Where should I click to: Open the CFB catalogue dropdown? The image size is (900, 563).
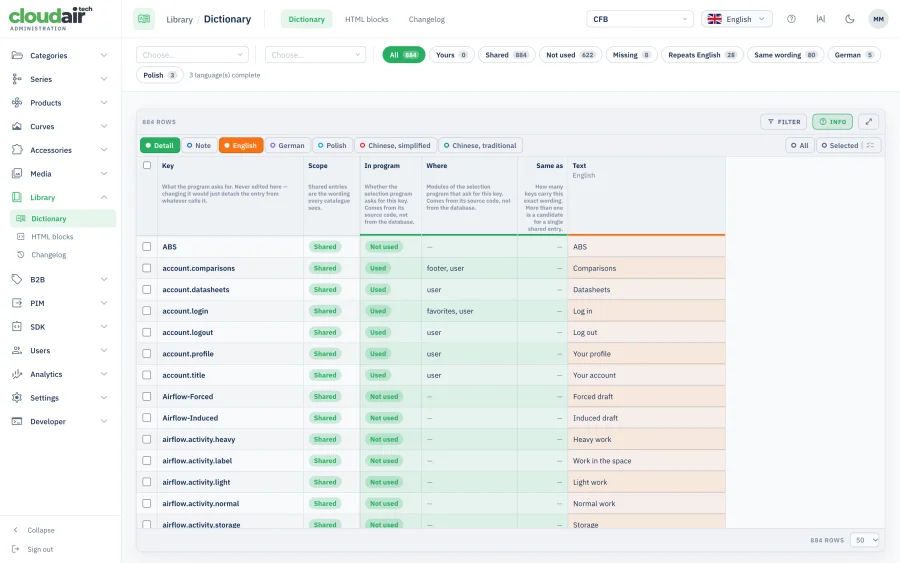639,19
